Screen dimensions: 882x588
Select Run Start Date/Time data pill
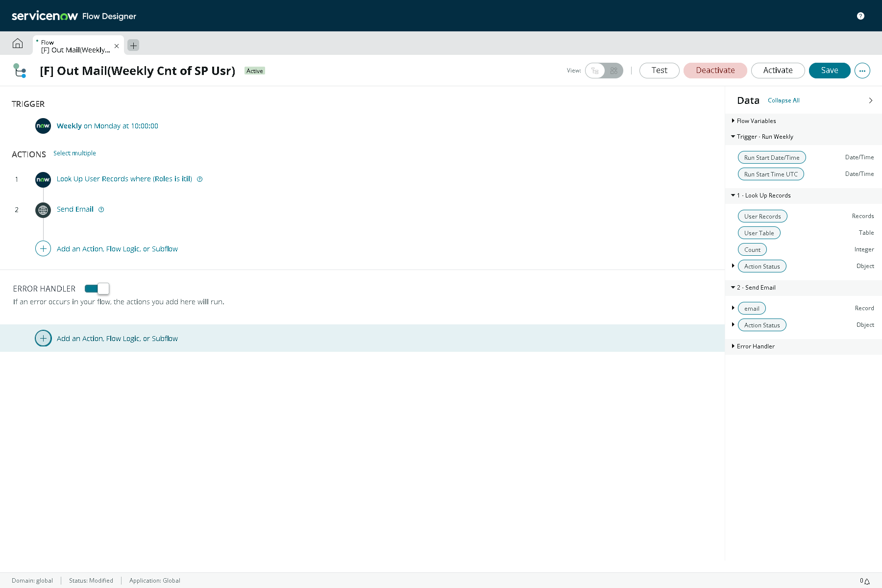[772, 157]
